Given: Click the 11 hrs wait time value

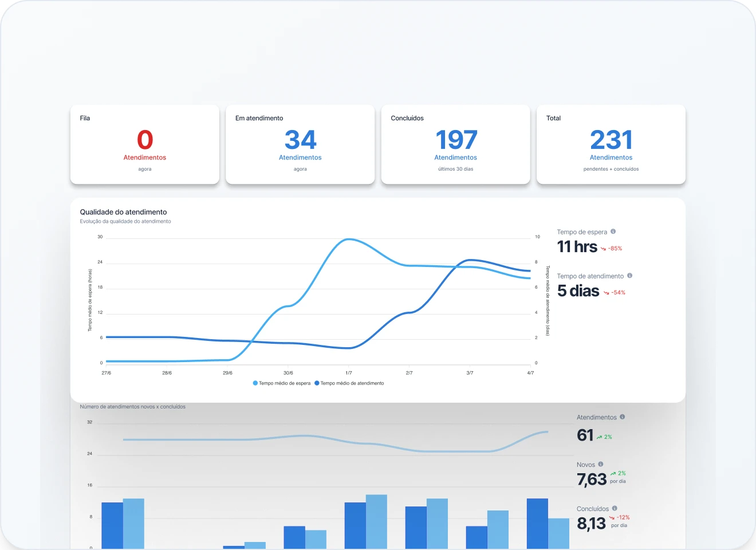Looking at the screenshot, I should (577, 247).
